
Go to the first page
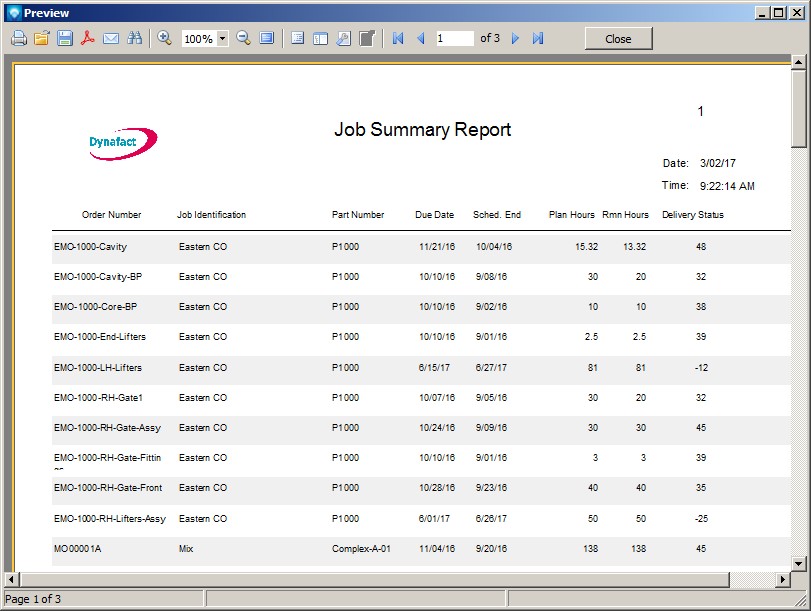point(398,38)
